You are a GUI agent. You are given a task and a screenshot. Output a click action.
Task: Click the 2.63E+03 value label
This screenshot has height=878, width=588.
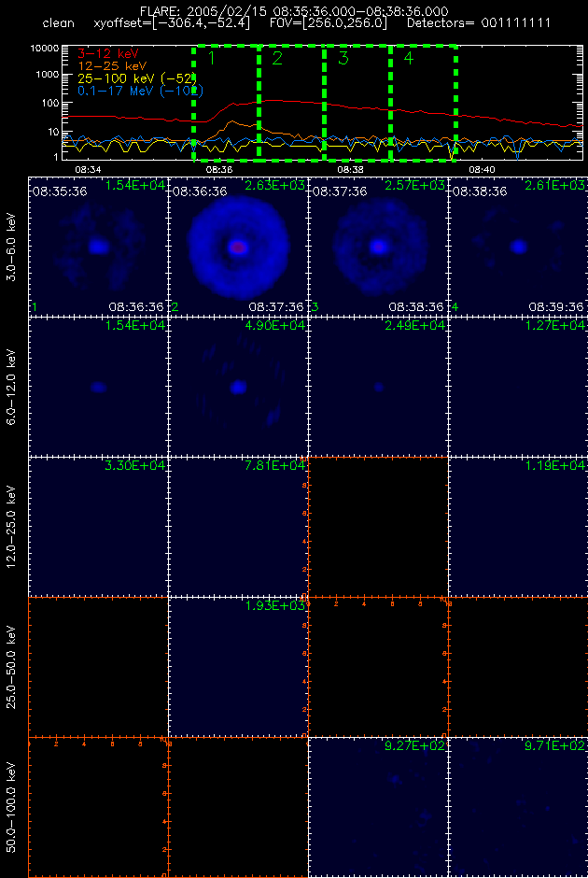coord(274,185)
